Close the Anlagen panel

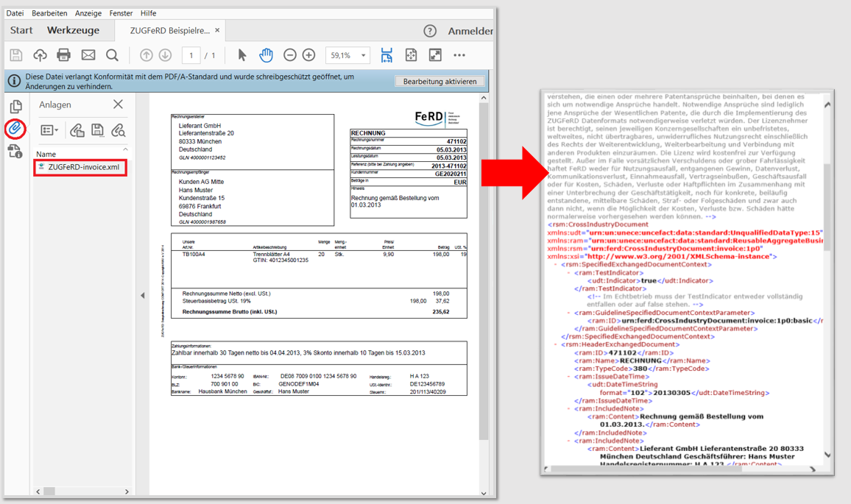pos(118,104)
